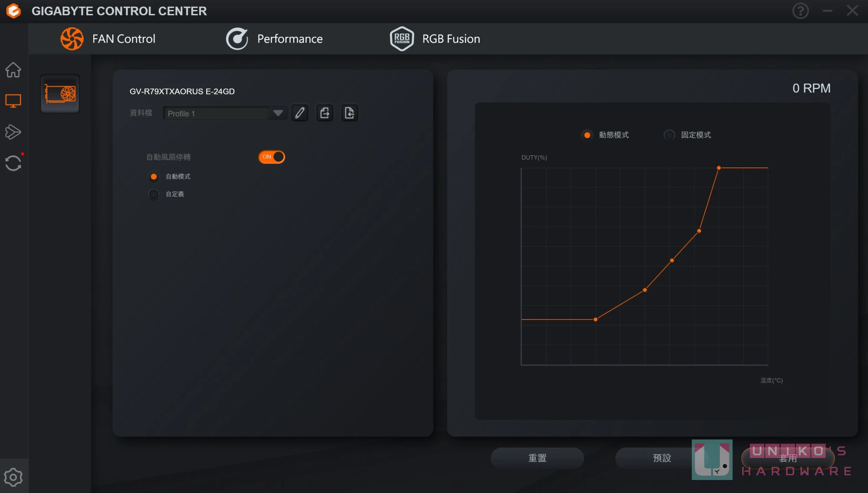Click the 套用 apply button
The image size is (868, 493).
coord(787,458)
